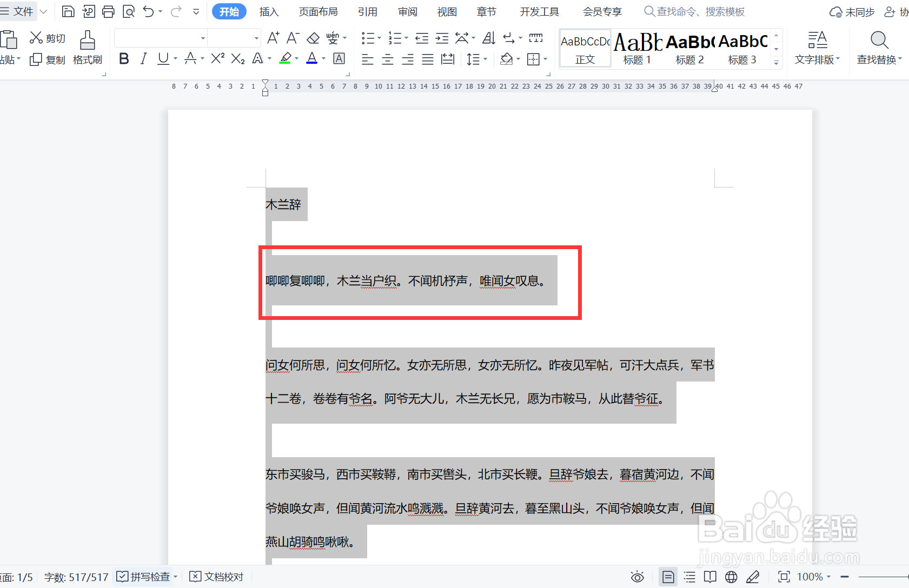Click the zoom out minus button
909x588 pixels.
click(x=845, y=577)
